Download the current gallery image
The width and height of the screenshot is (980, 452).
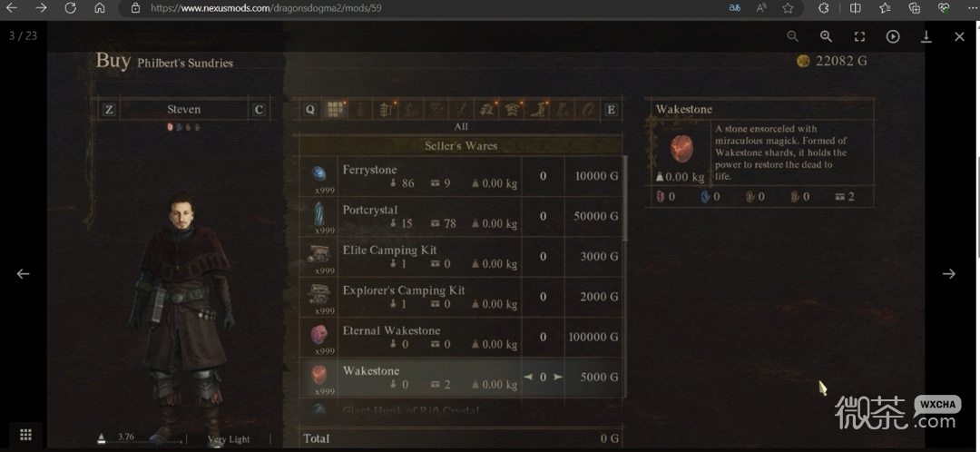(x=926, y=36)
